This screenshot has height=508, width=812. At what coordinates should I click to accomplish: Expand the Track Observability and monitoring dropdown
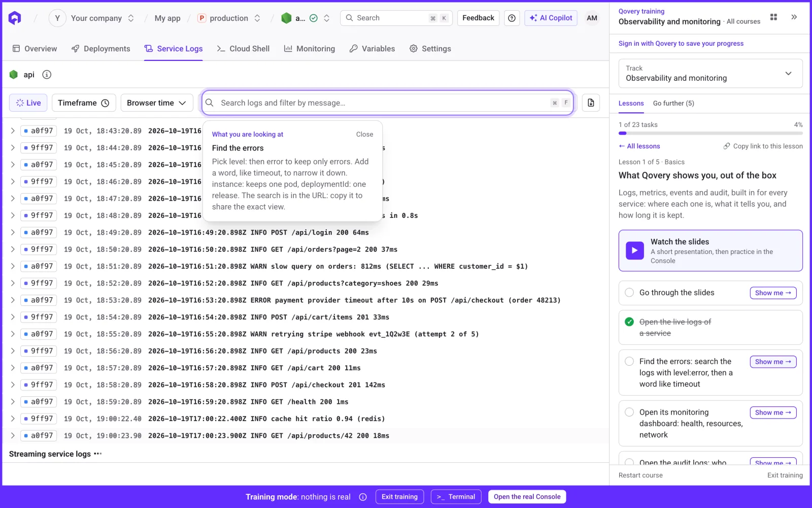[x=710, y=73]
